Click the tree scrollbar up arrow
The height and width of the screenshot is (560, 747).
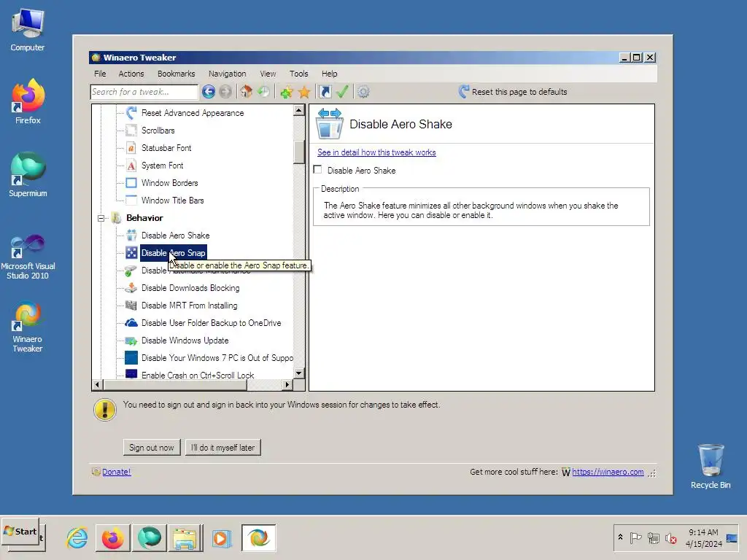tap(298, 111)
